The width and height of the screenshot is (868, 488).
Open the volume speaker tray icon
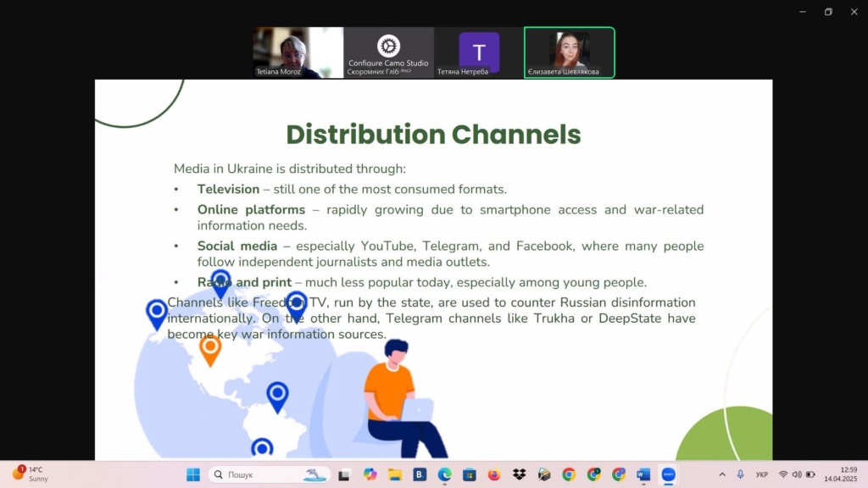tap(797, 474)
